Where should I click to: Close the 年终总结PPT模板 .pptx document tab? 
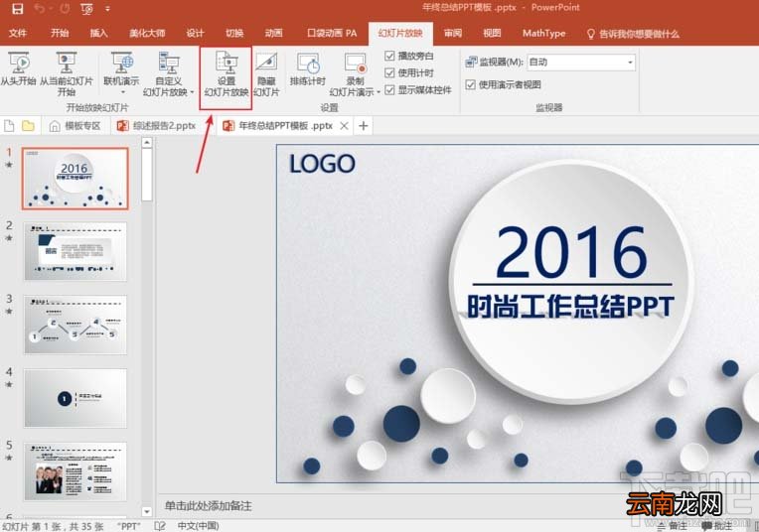click(x=344, y=126)
